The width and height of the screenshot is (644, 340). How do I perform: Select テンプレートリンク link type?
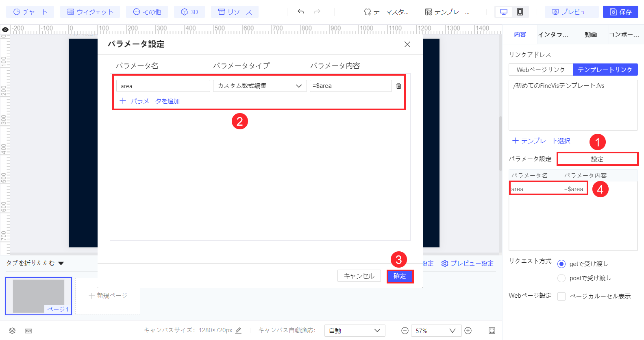coord(605,70)
